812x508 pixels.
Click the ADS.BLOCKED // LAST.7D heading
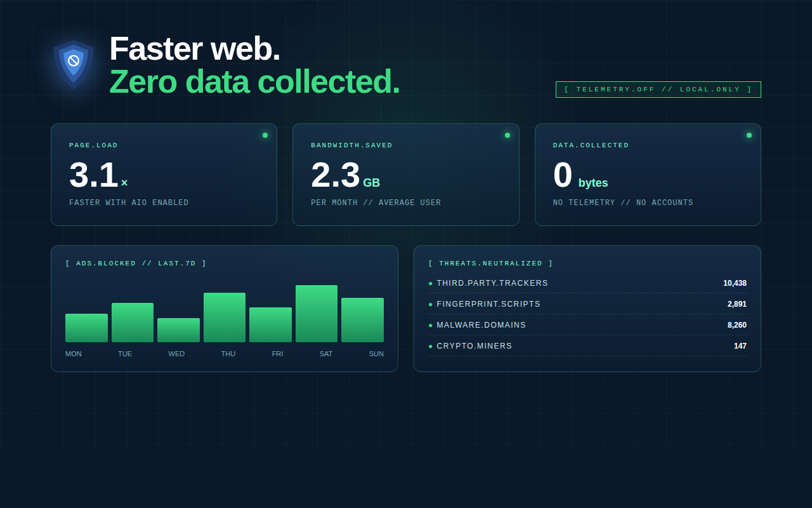(x=136, y=264)
